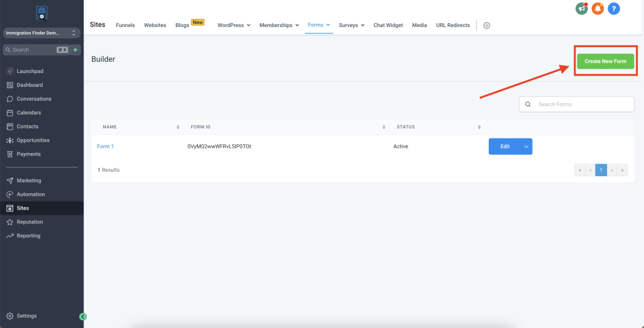This screenshot has height=328, width=644.
Task: Collapse the sidebar with the green arrow
Action: (x=83, y=317)
